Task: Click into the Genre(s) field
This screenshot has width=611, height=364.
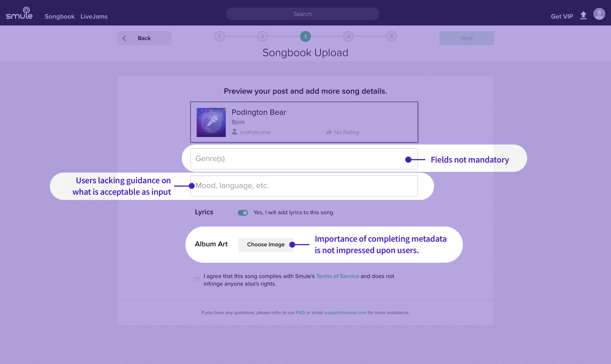Action: 304,159
